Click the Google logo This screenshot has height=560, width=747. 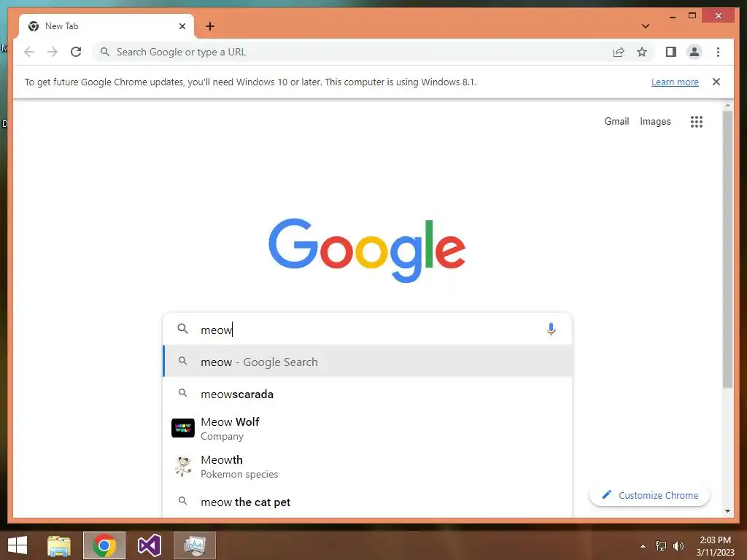point(367,250)
